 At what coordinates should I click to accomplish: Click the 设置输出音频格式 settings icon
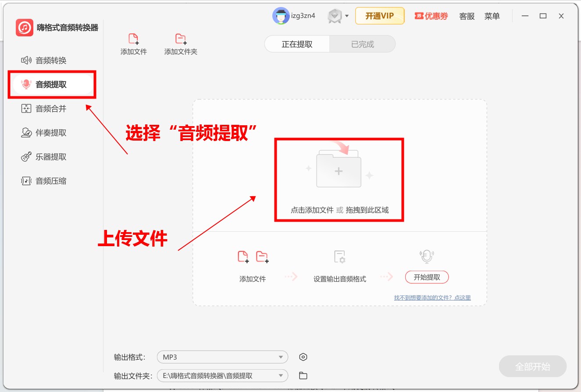point(339,257)
